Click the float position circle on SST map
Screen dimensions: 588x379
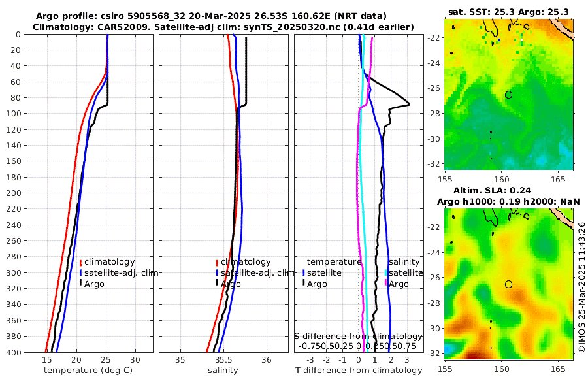[x=508, y=95]
